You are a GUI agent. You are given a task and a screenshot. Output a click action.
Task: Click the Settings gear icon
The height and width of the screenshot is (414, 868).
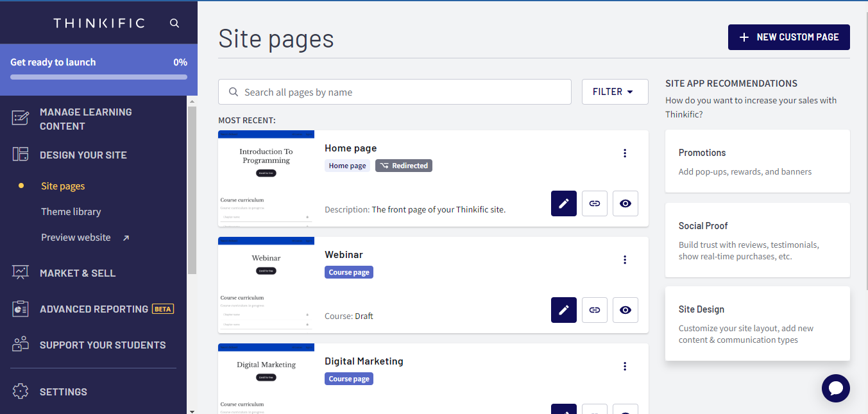(x=21, y=391)
